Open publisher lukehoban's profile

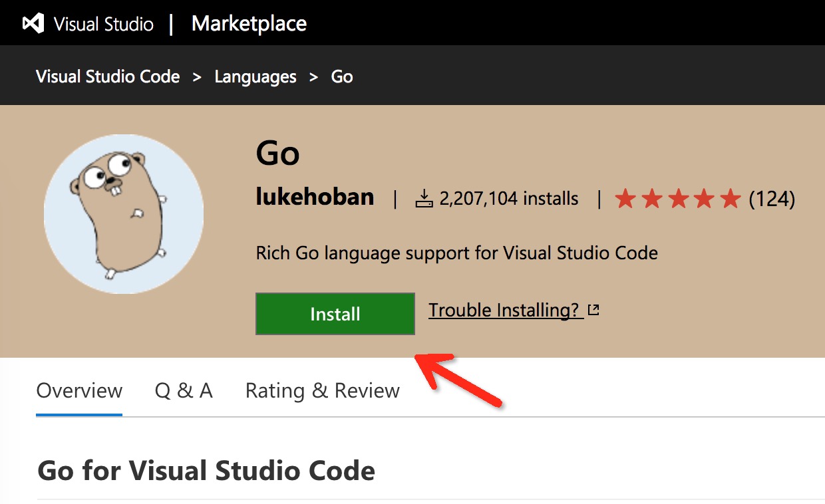(315, 197)
